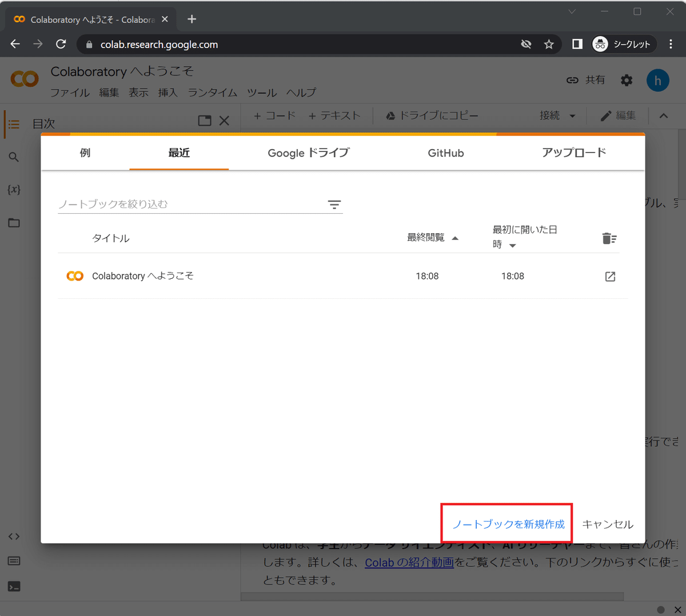686x616 pixels.
Task: Click the site lock icon in address bar
Action: 89,44
